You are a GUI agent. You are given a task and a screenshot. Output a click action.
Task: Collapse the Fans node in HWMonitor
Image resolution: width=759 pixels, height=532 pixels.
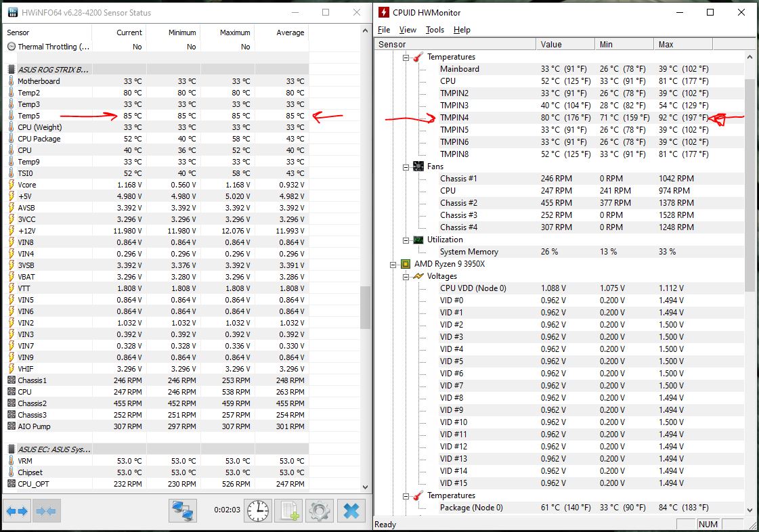(x=406, y=167)
